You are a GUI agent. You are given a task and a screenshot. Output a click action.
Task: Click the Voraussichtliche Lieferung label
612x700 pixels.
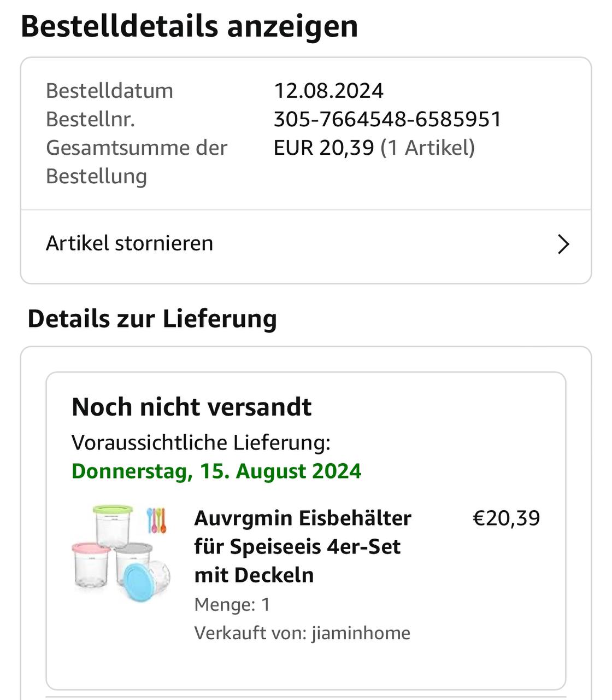click(201, 442)
